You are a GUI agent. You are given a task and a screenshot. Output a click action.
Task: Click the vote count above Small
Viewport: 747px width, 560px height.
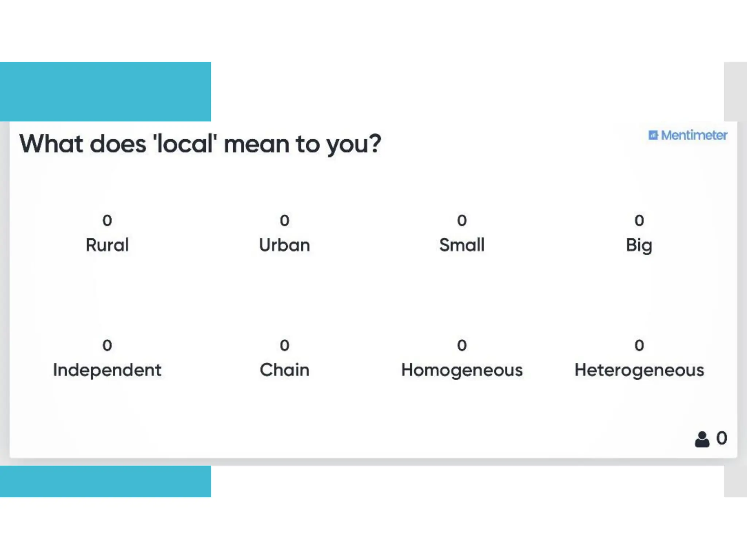(x=462, y=221)
